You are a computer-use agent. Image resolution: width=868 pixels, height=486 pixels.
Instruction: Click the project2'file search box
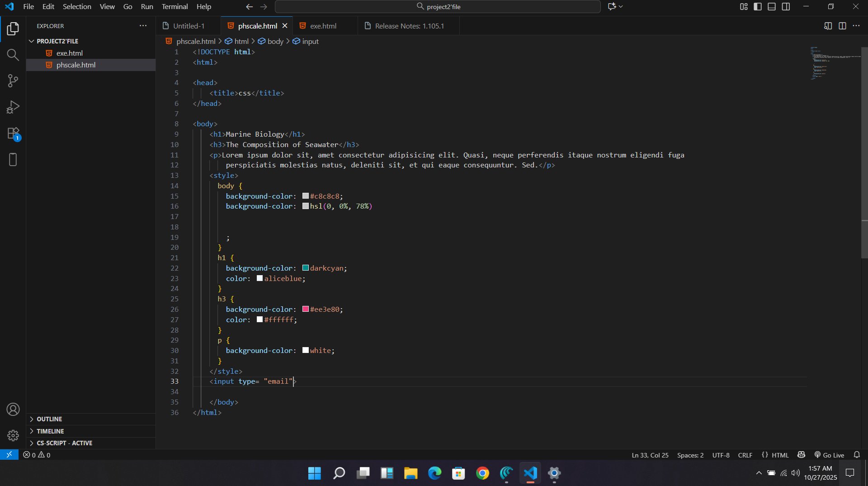point(438,6)
